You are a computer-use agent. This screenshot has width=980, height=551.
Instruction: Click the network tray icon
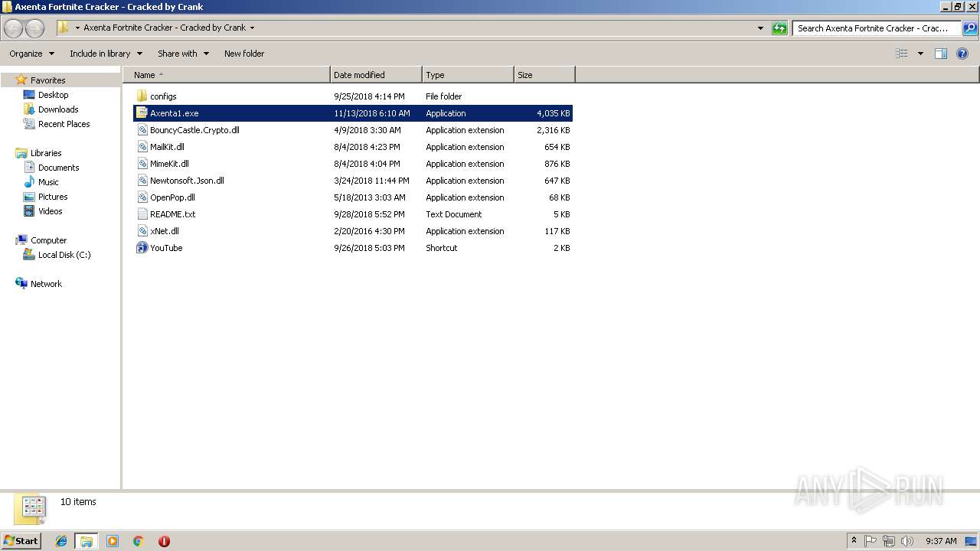[889, 541]
